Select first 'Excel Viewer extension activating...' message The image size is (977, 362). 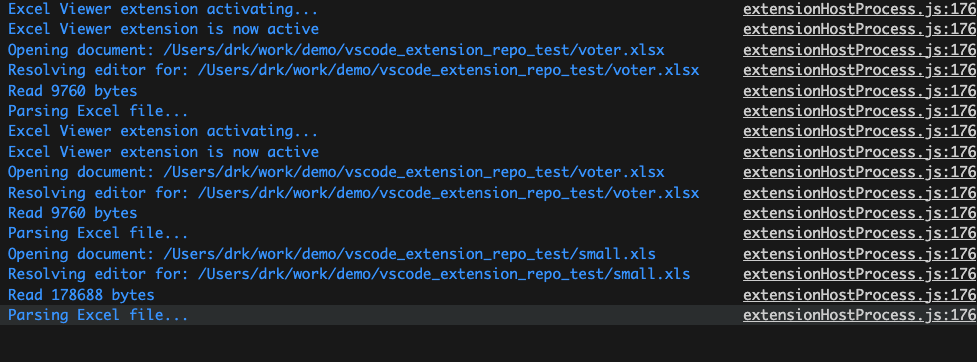pyautogui.click(x=163, y=9)
